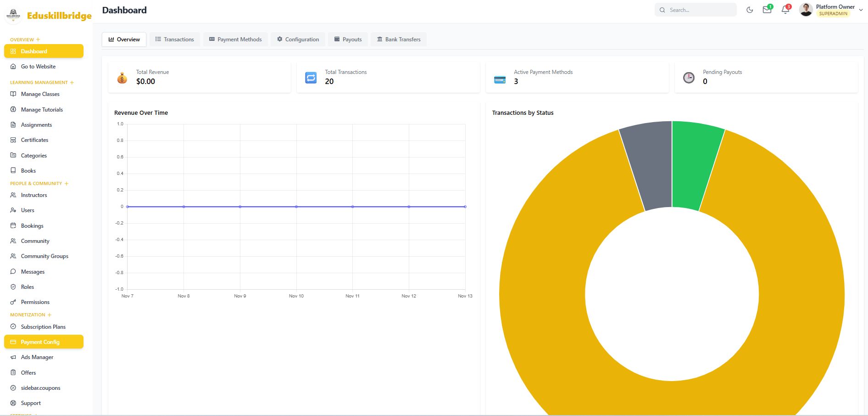The width and height of the screenshot is (868, 416).
Task: Expand the Platform Owner account dropdown
Action: 861,10
